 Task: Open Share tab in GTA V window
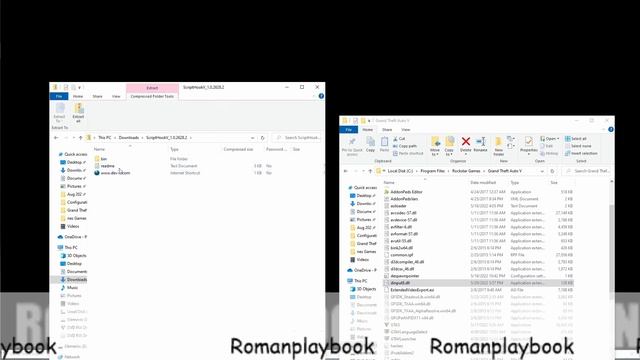point(387,130)
